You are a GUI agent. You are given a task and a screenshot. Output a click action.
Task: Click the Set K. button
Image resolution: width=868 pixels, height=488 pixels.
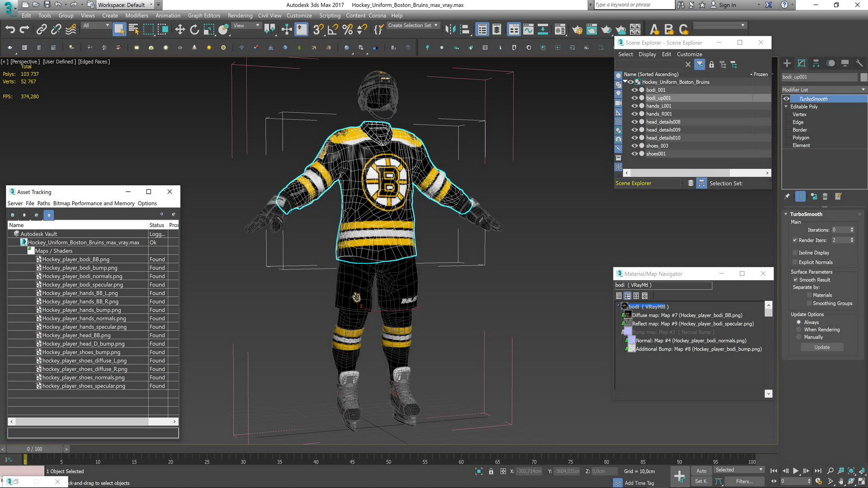point(701,481)
